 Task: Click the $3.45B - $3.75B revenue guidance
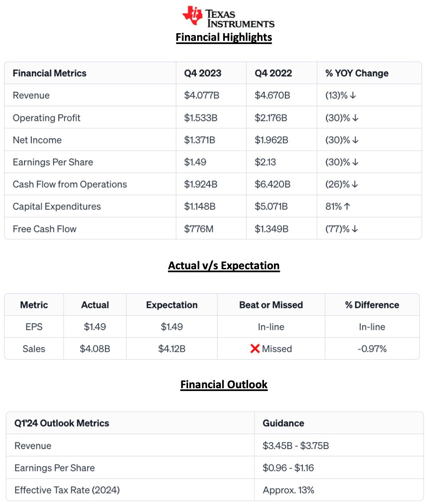click(x=296, y=446)
